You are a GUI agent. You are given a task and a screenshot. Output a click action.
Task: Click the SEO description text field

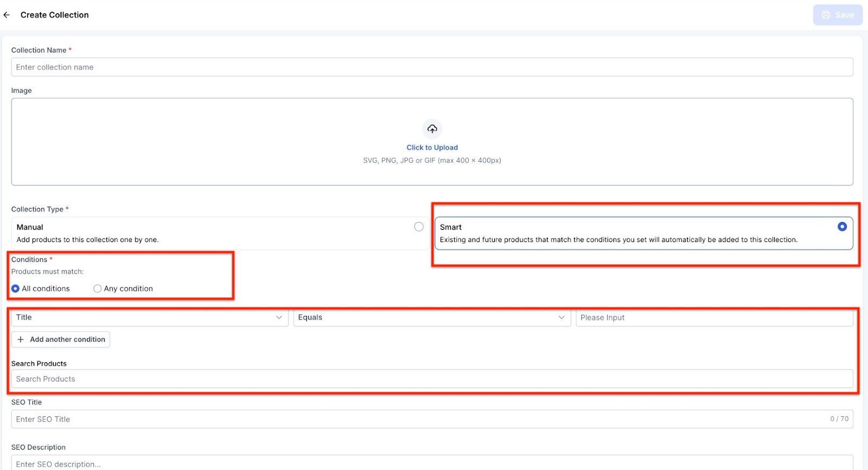tap(432, 463)
